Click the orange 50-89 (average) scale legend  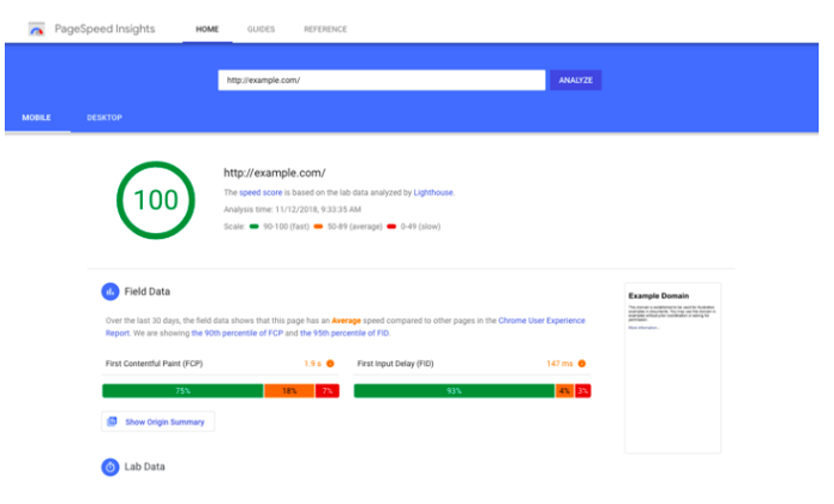[348, 226]
